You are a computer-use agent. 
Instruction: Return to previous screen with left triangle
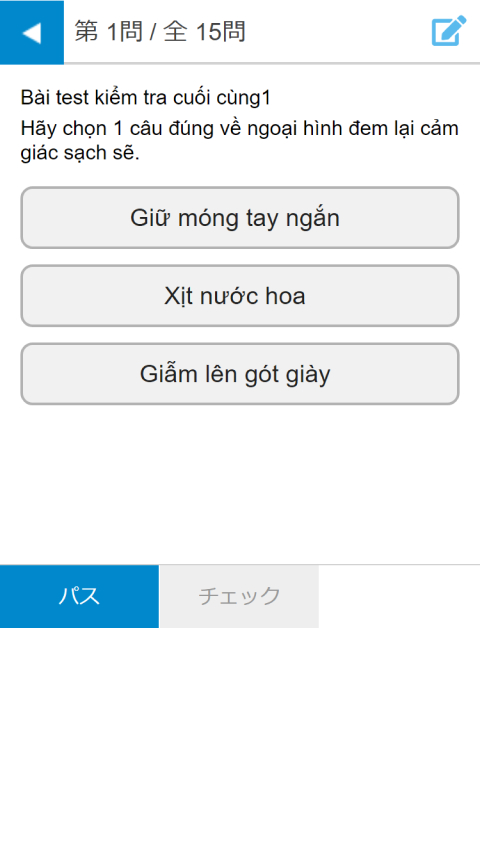(x=32, y=33)
